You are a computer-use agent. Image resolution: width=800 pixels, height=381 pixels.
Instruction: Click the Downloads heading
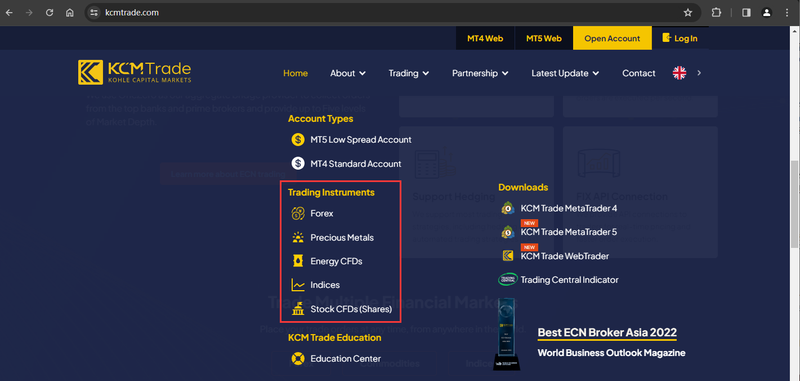click(x=523, y=187)
